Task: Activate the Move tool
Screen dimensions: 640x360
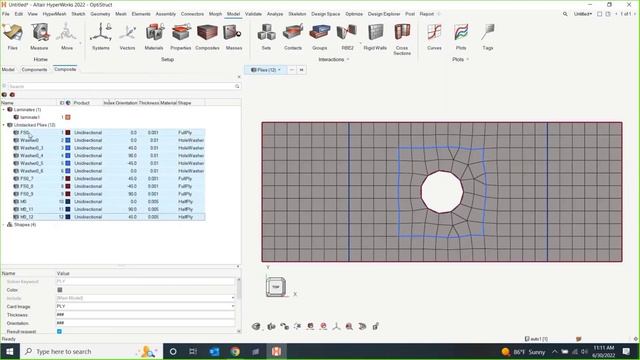Action: pos(67,37)
